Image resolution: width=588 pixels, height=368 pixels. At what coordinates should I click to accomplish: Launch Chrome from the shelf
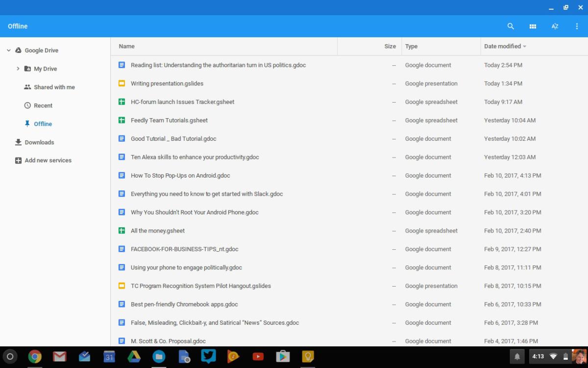tap(35, 357)
